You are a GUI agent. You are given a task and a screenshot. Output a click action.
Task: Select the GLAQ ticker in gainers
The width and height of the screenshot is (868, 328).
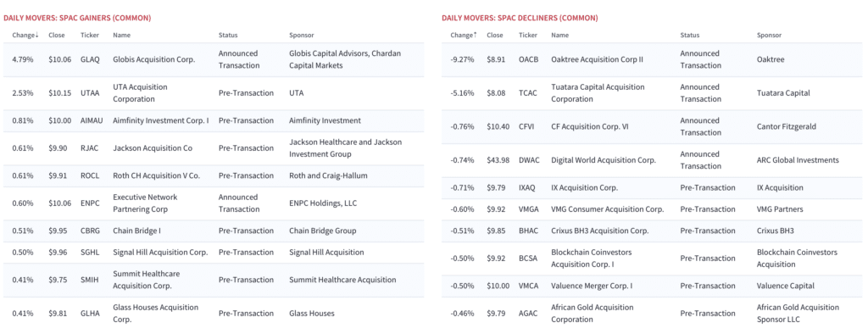tap(90, 59)
